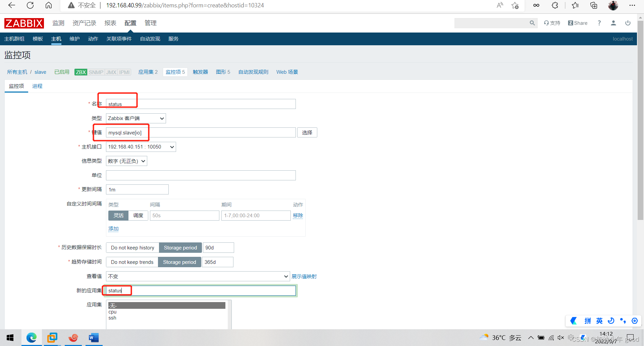644x346 pixels.
Task: Go to browser home icon
Action: 49,5
